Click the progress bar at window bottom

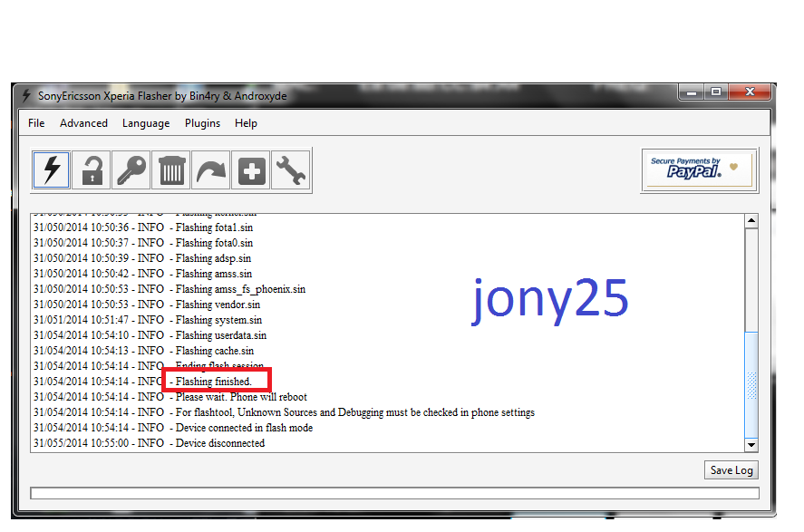click(393, 493)
